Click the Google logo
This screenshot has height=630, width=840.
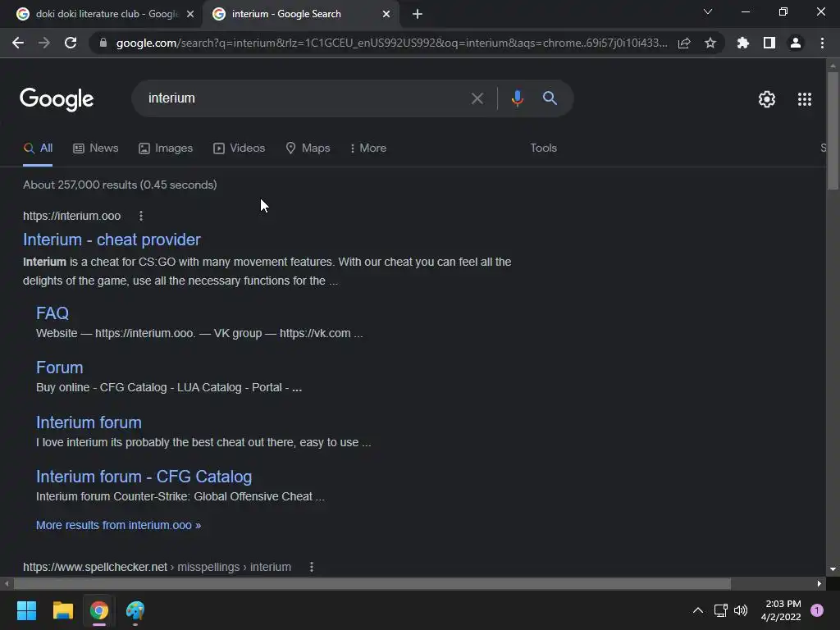coord(57,99)
